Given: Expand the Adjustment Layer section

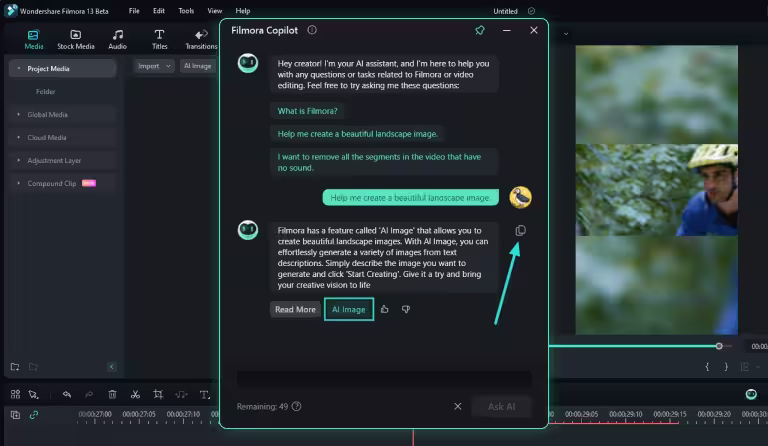Looking at the screenshot, I should (19, 161).
